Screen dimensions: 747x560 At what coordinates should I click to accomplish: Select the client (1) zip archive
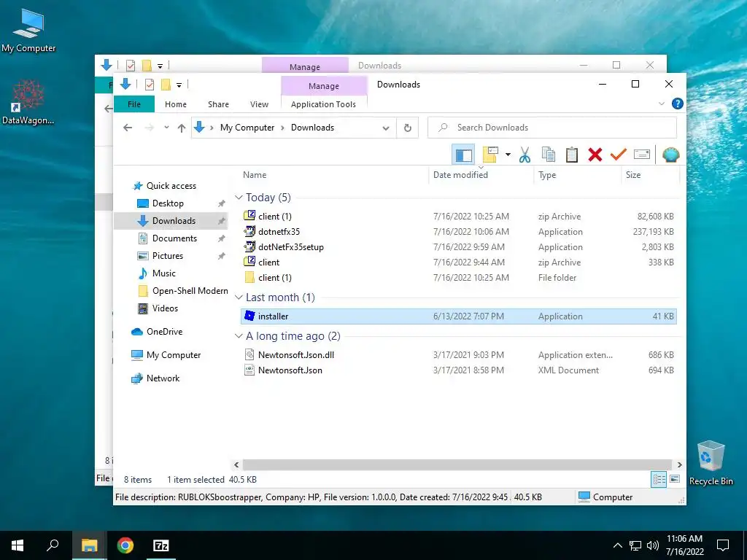pyautogui.click(x=458, y=216)
